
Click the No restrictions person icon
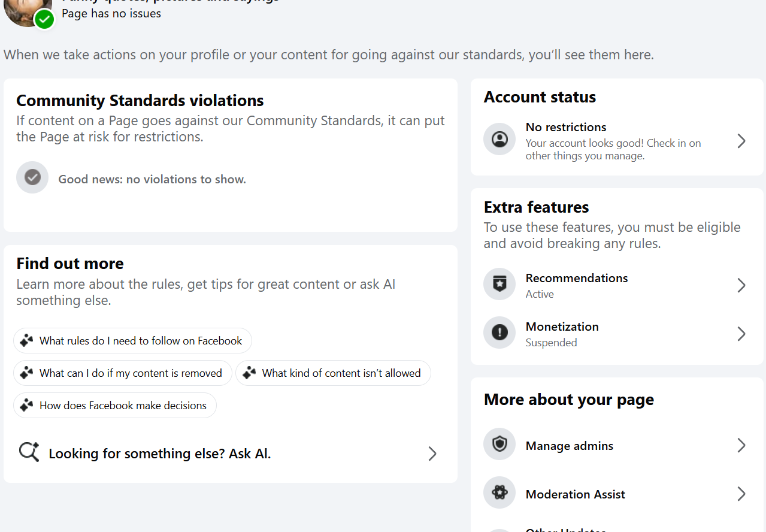coord(499,139)
